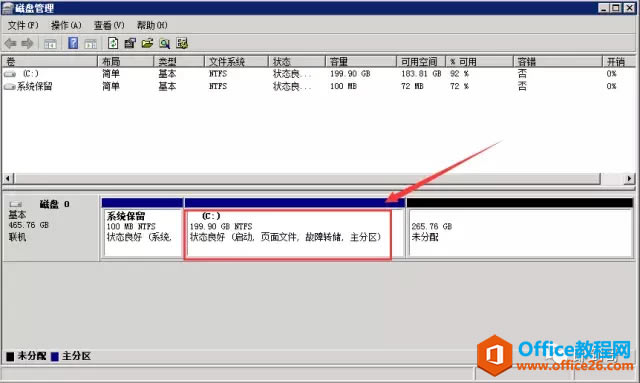The height and width of the screenshot is (383, 640).
Task: Click the Forward arrow toolbar icon
Action: tap(27, 43)
